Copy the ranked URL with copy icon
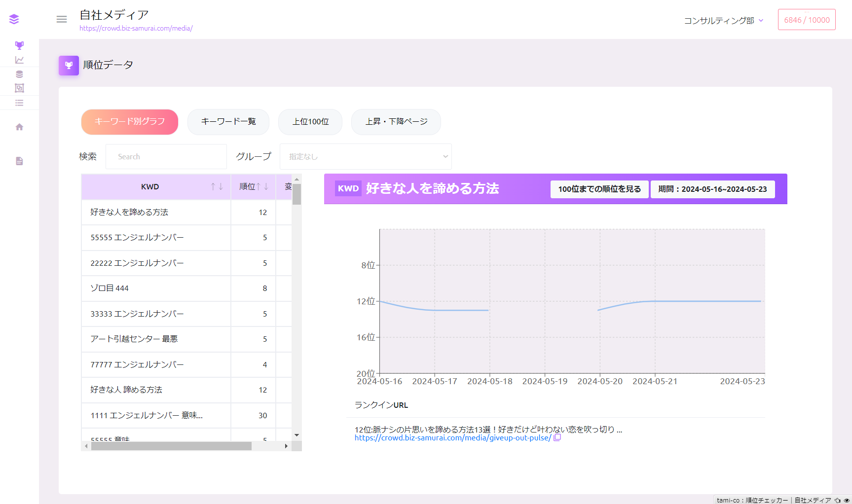852x504 pixels. point(557,437)
